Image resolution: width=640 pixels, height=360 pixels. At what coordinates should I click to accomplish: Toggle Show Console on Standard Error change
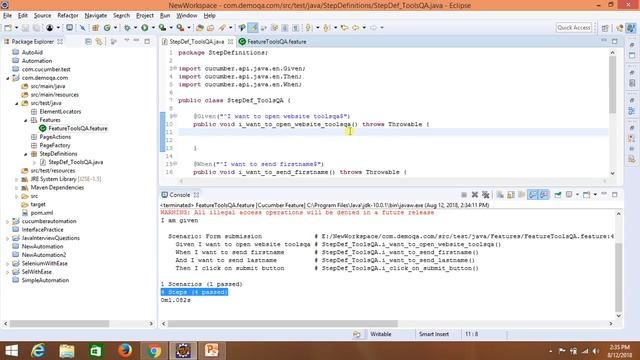coord(544,195)
